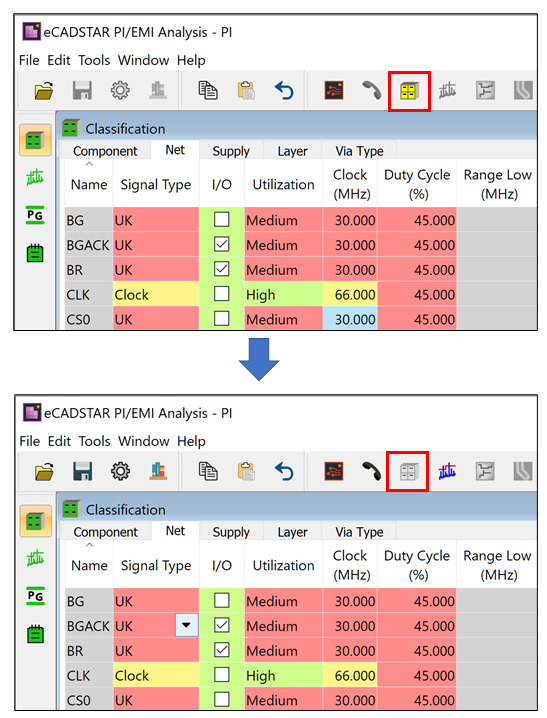Viewport: 547px width, 718px height.
Task: Uncheck I/O for BR in top window
Action: click(x=222, y=269)
